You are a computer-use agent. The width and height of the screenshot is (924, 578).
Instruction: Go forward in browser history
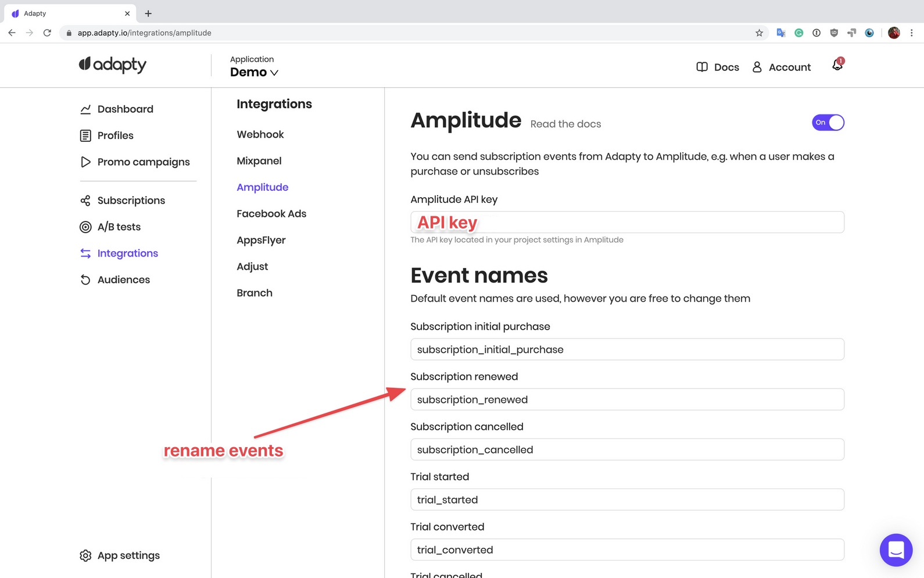point(29,33)
